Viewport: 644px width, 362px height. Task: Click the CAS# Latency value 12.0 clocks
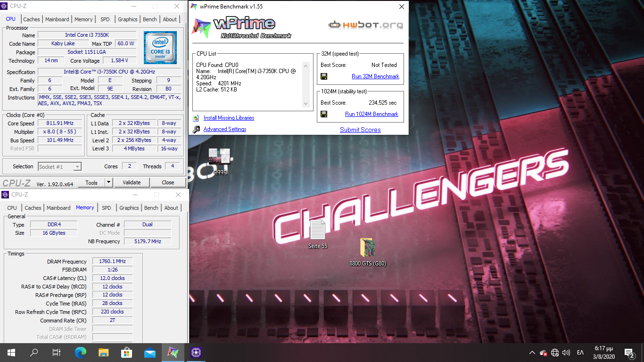(112, 278)
